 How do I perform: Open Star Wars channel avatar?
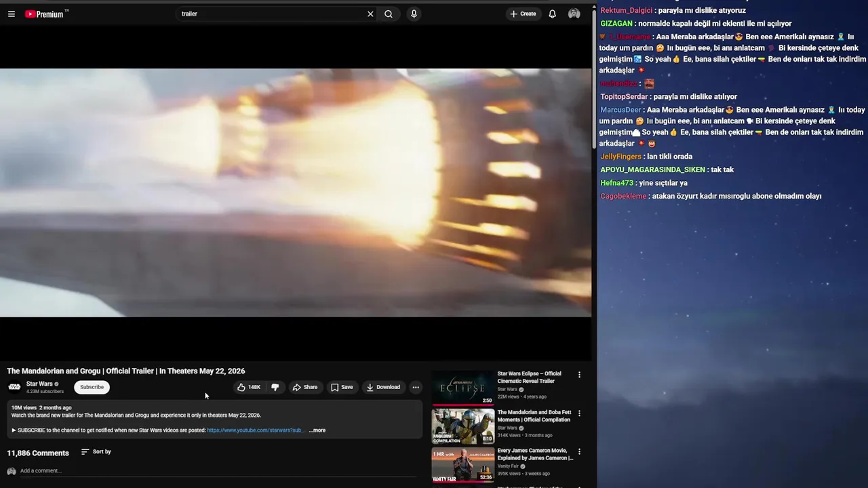tap(14, 387)
